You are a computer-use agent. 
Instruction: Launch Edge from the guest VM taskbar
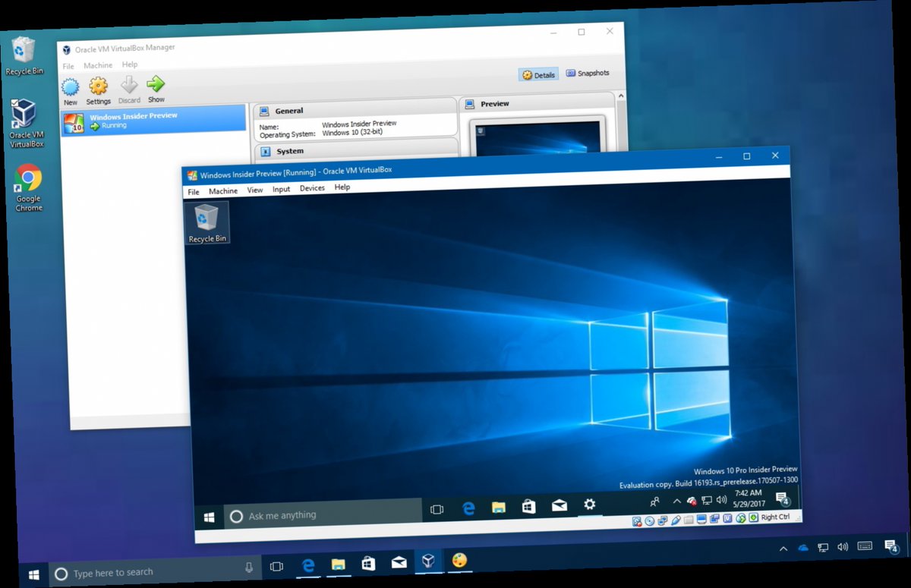468,508
